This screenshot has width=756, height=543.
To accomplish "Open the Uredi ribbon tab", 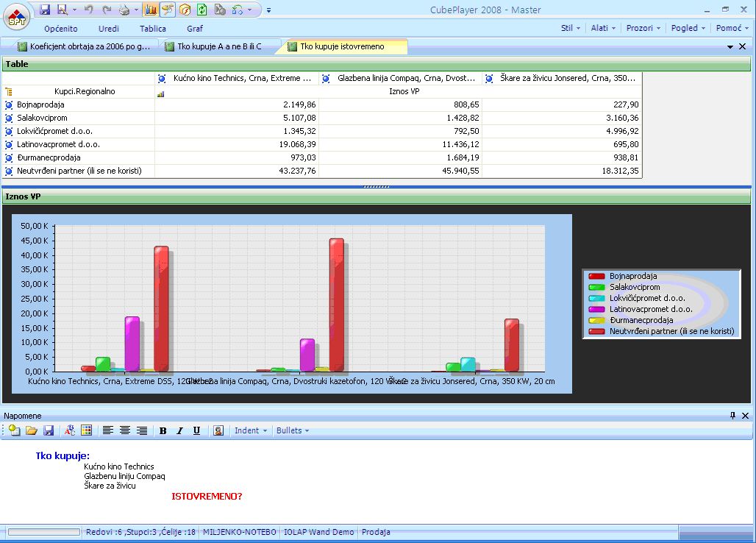I will 109,29.
